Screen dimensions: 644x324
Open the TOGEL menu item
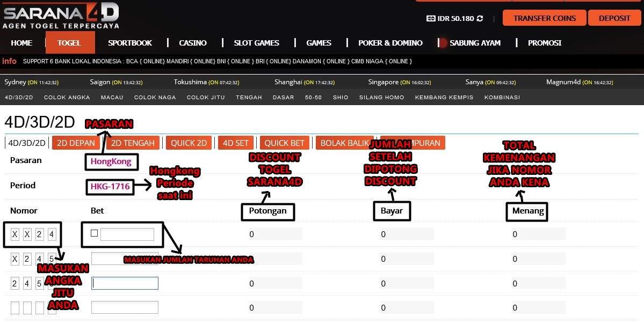point(70,42)
